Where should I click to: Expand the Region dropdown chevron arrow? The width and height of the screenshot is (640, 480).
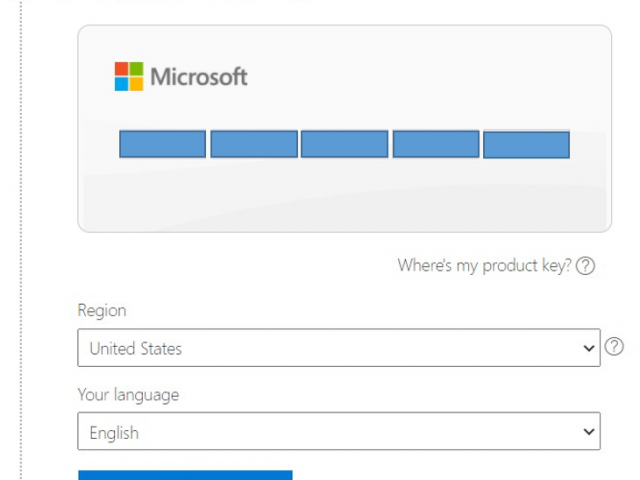tap(587, 348)
